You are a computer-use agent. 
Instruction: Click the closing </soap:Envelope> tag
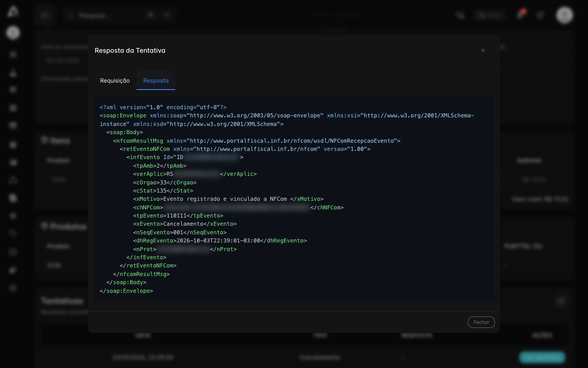click(x=126, y=291)
